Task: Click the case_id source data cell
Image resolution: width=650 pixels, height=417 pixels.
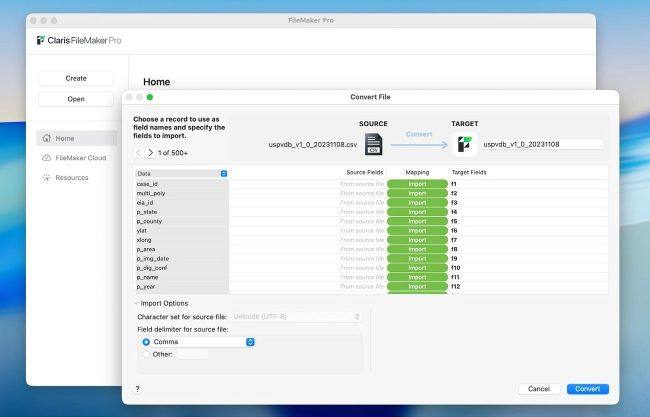Action: 182,184
